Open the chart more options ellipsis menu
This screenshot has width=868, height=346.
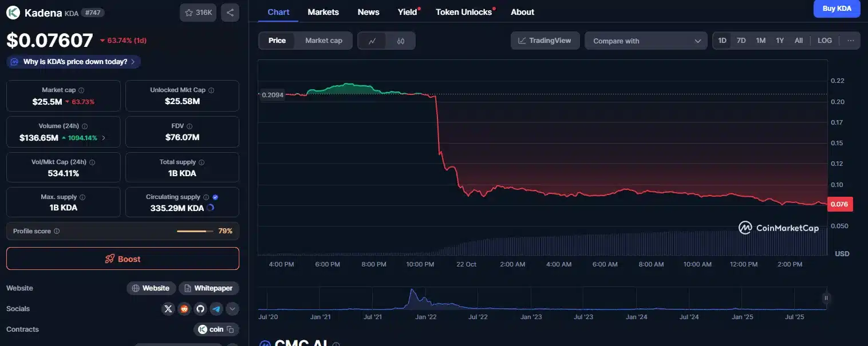click(850, 41)
